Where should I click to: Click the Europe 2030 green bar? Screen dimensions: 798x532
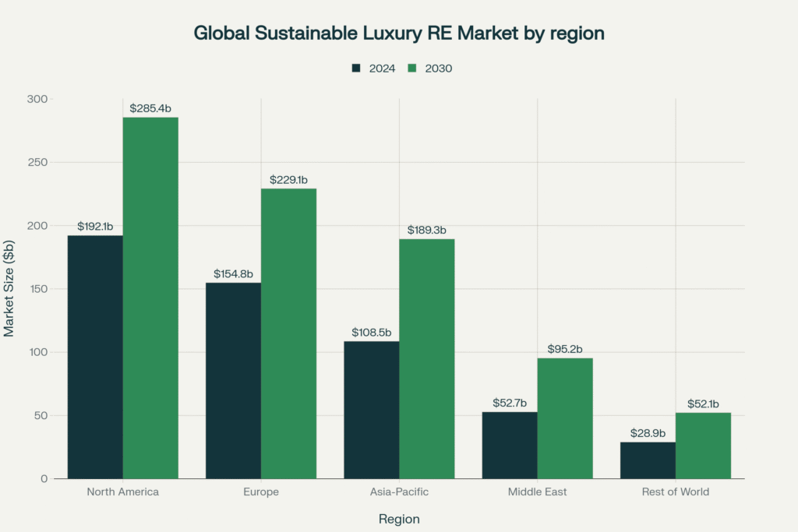coord(288,333)
